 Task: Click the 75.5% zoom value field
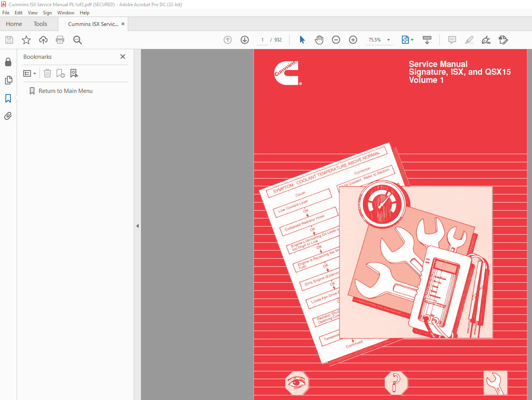coord(374,40)
